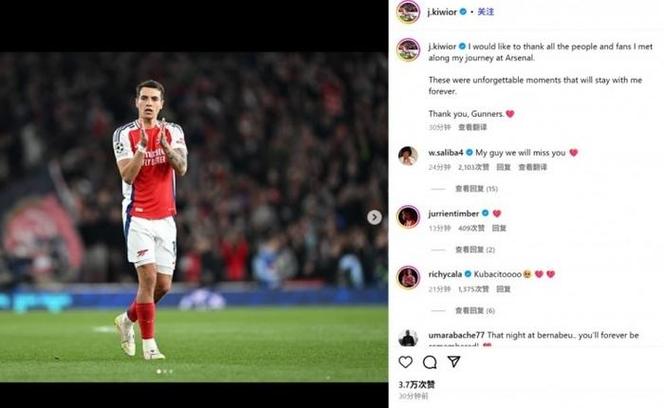Click the carousel pagination dots

pos(164,371)
